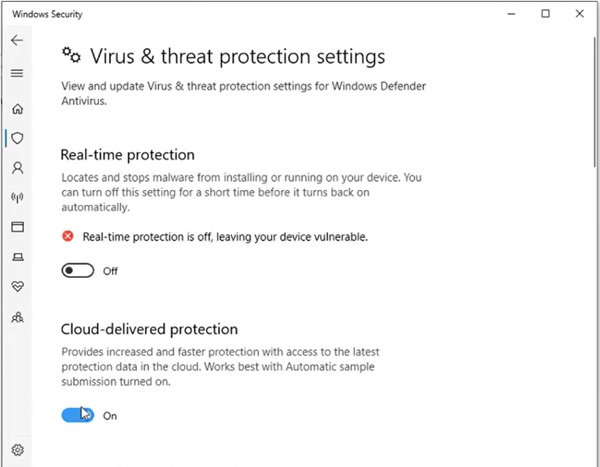Click the red real-time protection warning icon

pyautogui.click(x=68, y=237)
